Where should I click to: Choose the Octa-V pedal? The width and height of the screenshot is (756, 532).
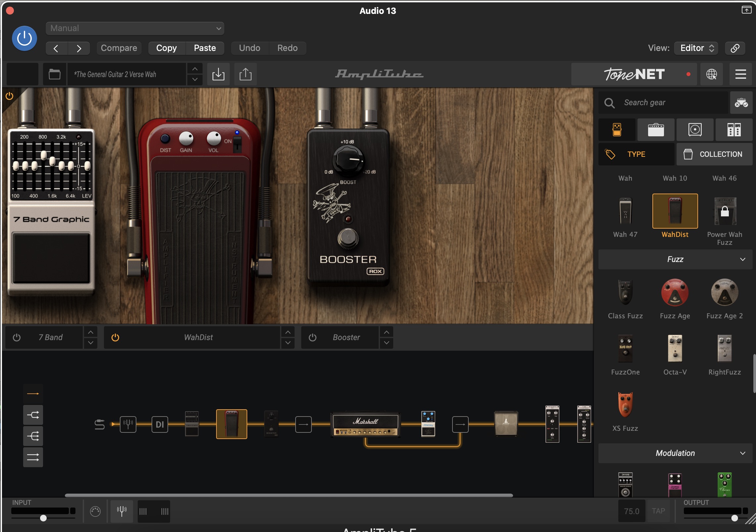(675, 355)
